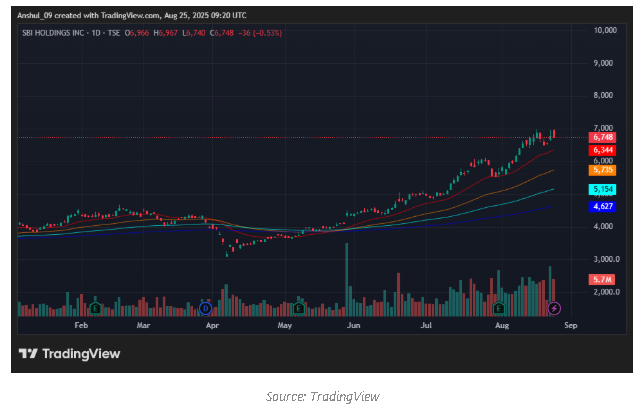Image resolution: width=642 pixels, height=407 pixels.
Task: Click the open value O6,966
Action: tap(137, 33)
